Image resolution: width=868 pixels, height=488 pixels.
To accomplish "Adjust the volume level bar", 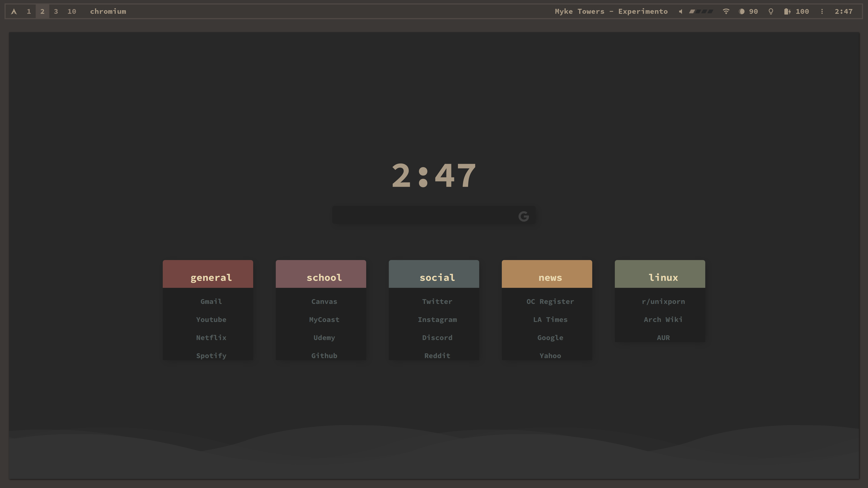I will (701, 12).
